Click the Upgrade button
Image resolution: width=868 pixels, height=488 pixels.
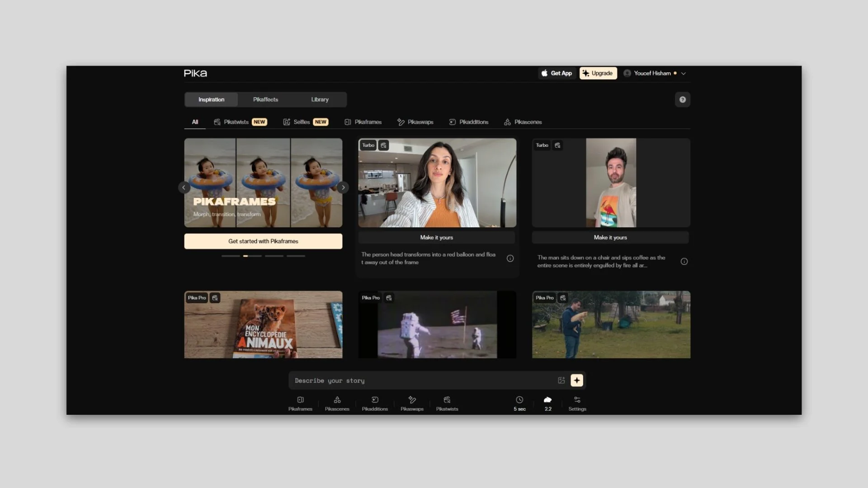(x=598, y=73)
